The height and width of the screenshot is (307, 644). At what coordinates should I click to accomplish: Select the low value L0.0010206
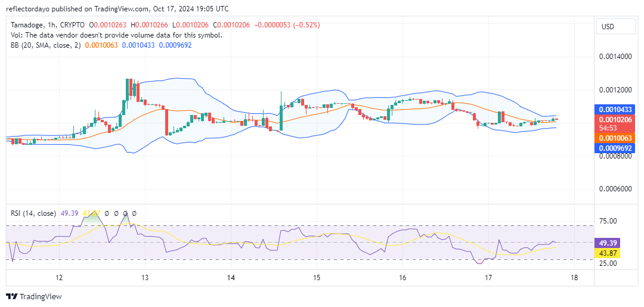192,25
